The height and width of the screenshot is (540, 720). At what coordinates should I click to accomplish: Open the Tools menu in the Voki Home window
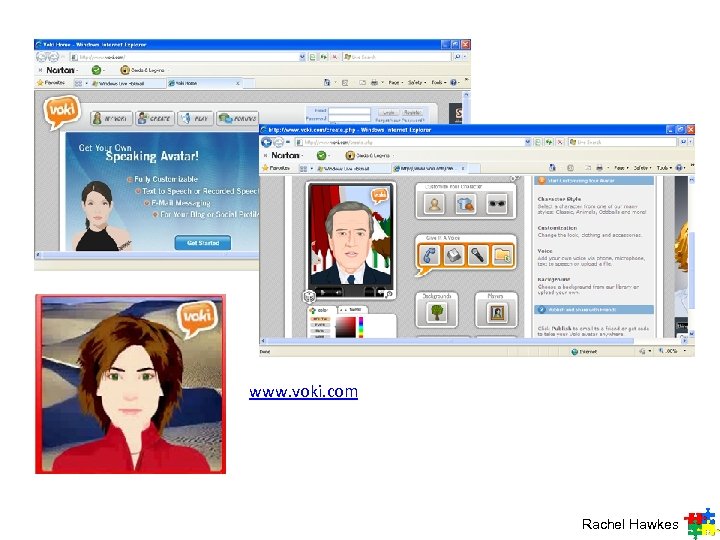pos(438,83)
